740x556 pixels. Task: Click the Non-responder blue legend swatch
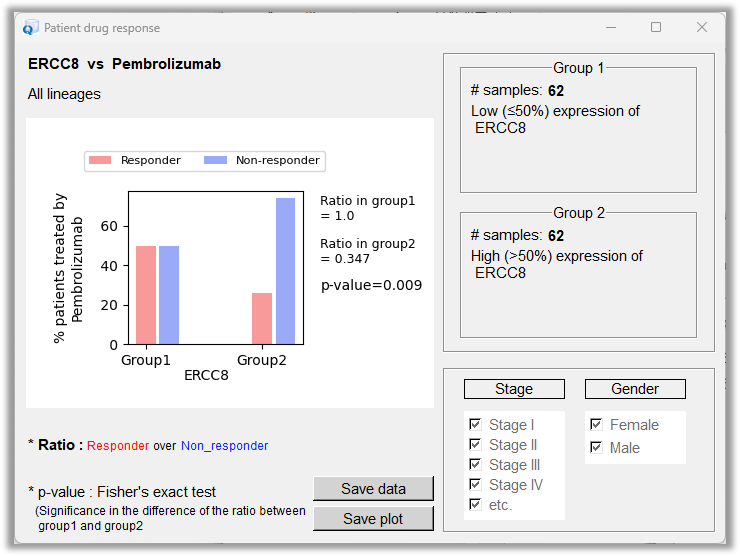point(215,160)
